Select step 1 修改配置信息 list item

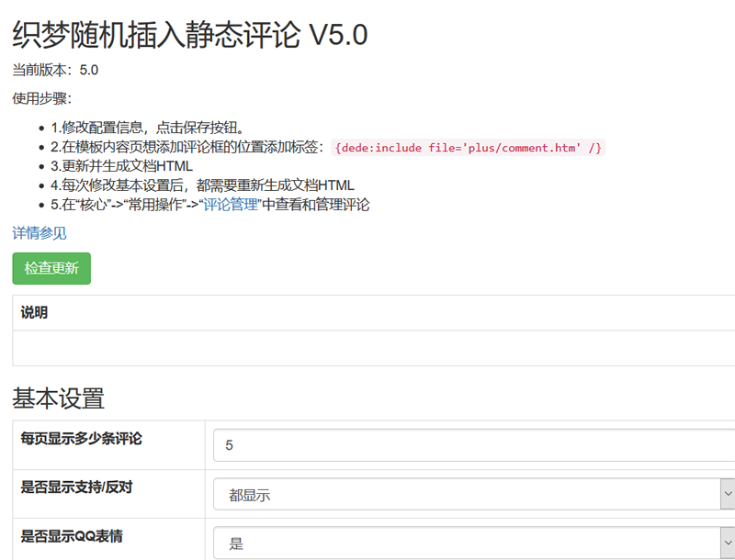[x=147, y=128]
